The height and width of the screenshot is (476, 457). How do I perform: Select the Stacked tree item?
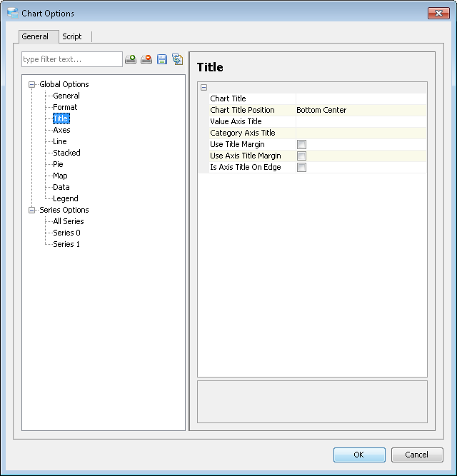pyautogui.click(x=66, y=153)
